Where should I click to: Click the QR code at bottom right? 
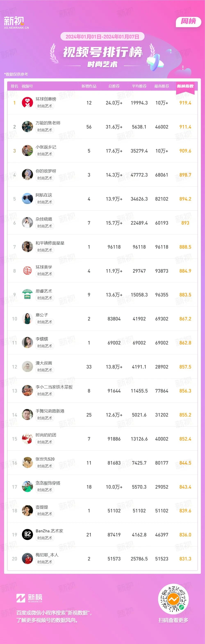coord(173,599)
